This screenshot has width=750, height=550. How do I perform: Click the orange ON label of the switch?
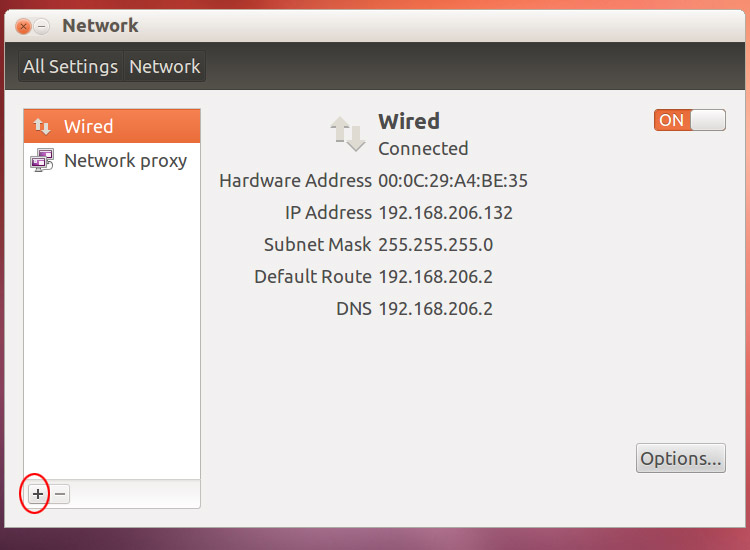click(x=672, y=120)
